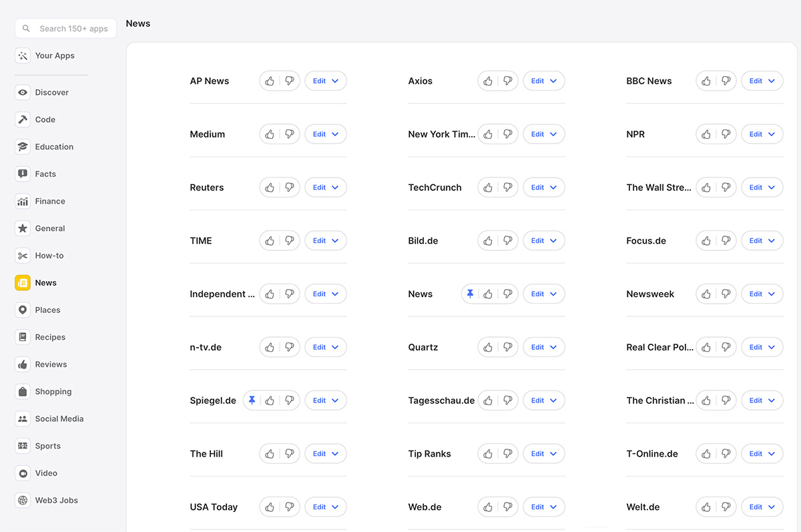The width and height of the screenshot is (801, 532).
Task: Choose the Facts icon in sidebar
Action: [23, 174]
